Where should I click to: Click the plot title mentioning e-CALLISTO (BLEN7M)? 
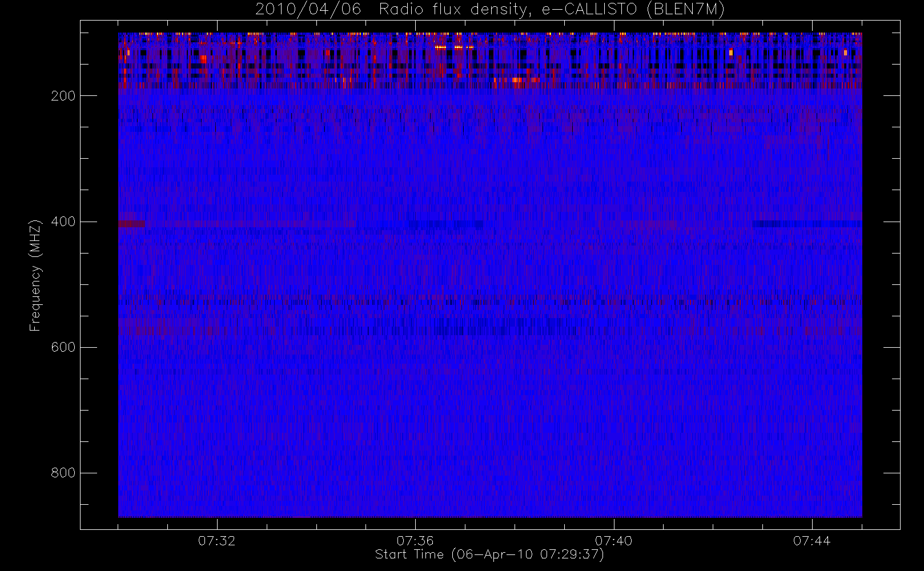click(x=490, y=10)
